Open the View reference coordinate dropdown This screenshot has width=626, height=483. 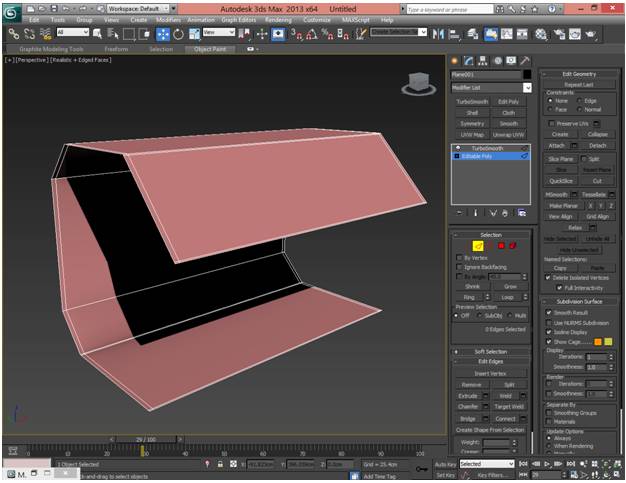click(219, 32)
